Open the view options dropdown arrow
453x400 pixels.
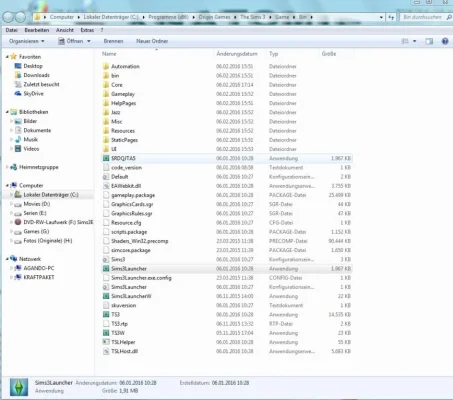[x=414, y=41]
